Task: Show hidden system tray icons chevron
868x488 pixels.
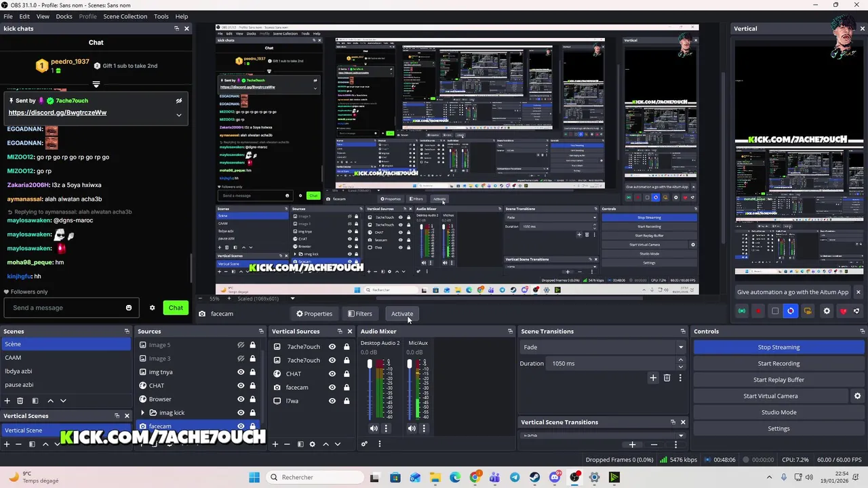Action: [769, 477]
